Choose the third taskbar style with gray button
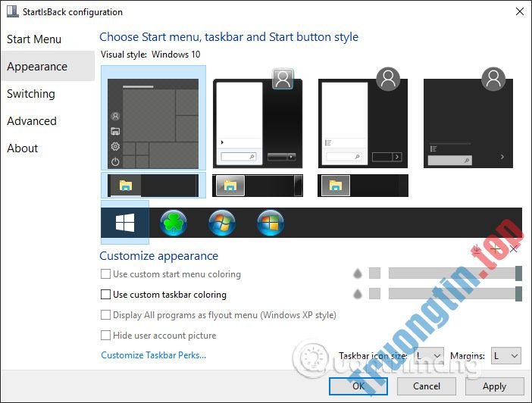The image size is (532, 403). point(363,186)
